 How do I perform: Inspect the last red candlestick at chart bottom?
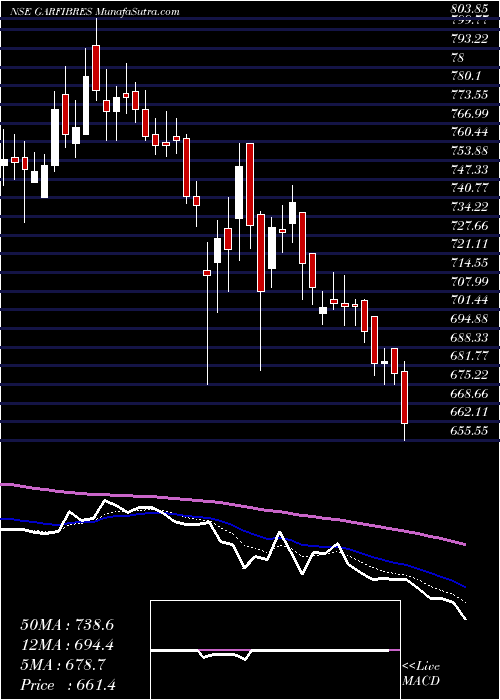[x=404, y=397]
